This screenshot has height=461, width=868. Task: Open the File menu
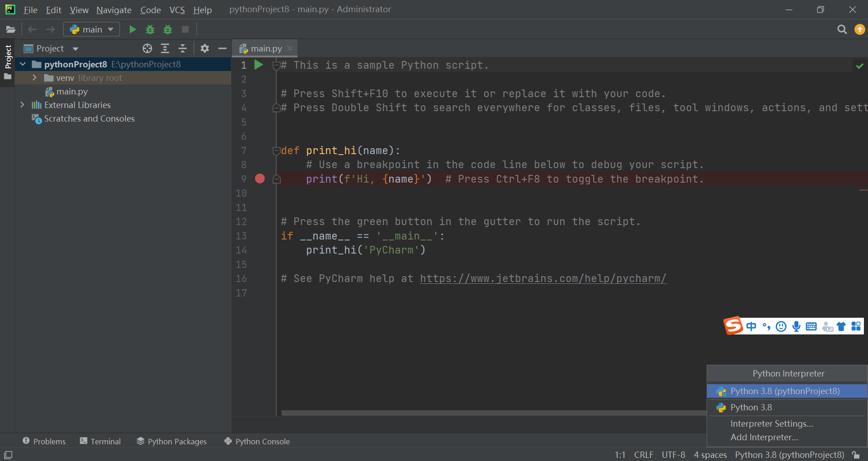click(x=31, y=10)
